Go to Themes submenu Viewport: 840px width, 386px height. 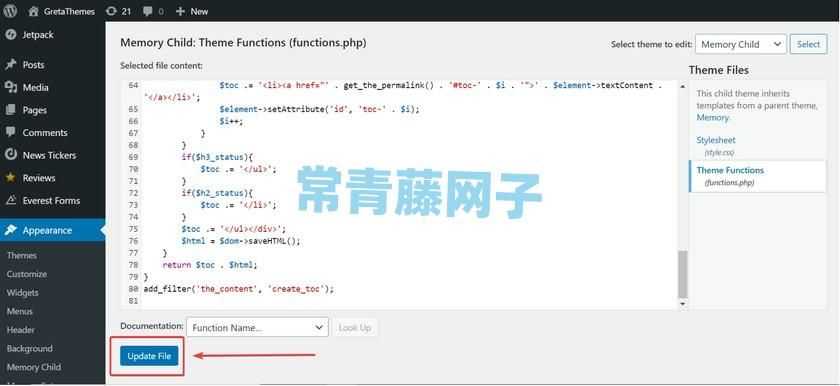[22, 255]
